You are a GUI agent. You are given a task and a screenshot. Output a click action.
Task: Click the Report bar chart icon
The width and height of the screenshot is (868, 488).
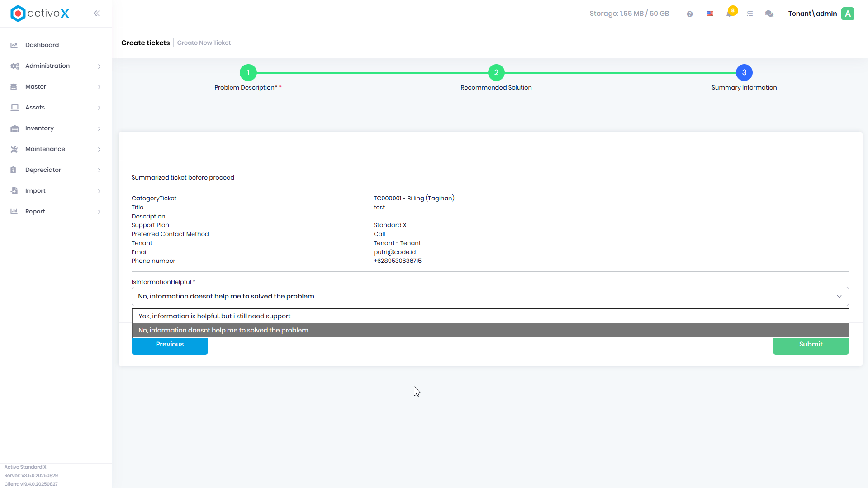pyautogui.click(x=14, y=212)
